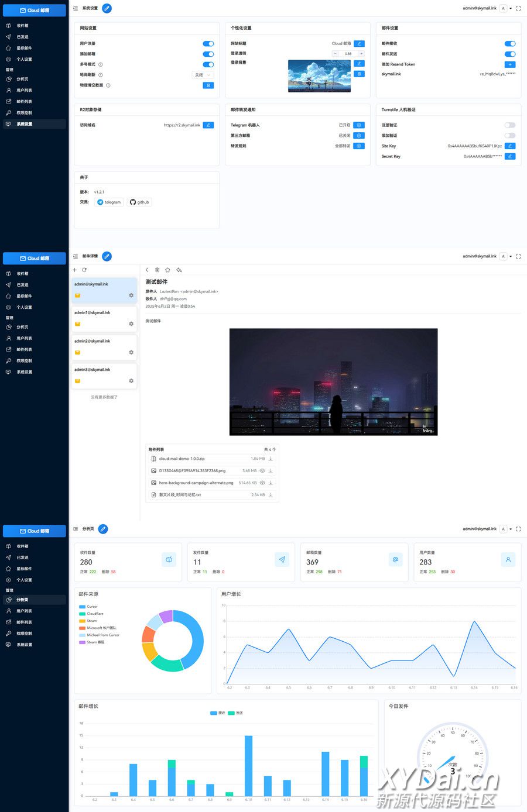527x812 pixels.
Task: Click the refresh icon above the account list
Action: coord(84,270)
